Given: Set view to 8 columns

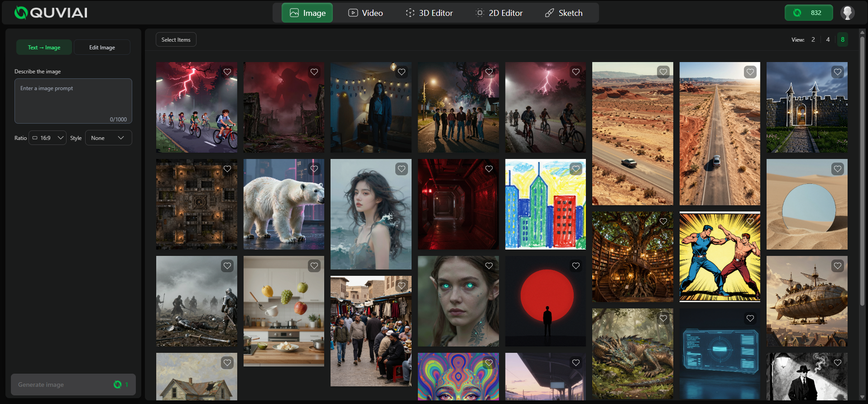Looking at the screenshot, I should [x=842, y=39].
